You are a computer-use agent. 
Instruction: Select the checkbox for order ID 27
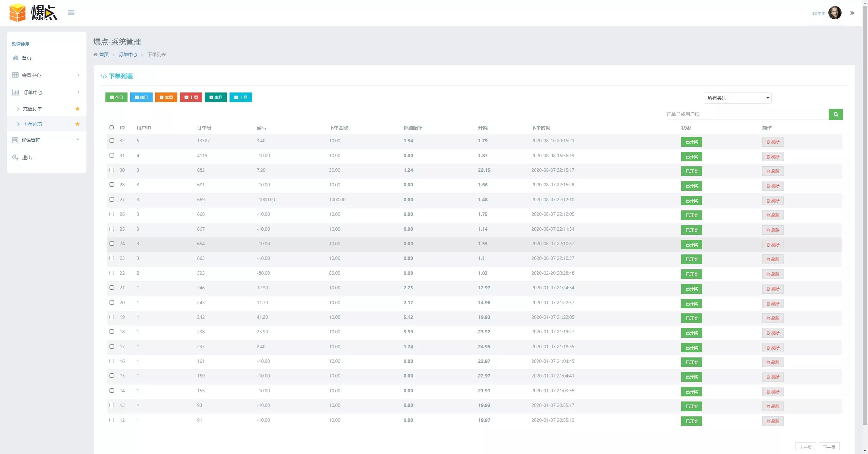coord(112,200)
